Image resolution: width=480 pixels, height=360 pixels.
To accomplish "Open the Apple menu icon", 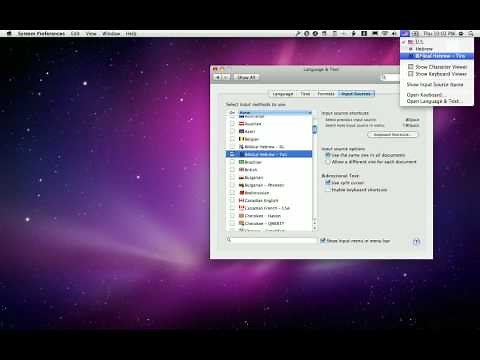I will pos(9,34).
